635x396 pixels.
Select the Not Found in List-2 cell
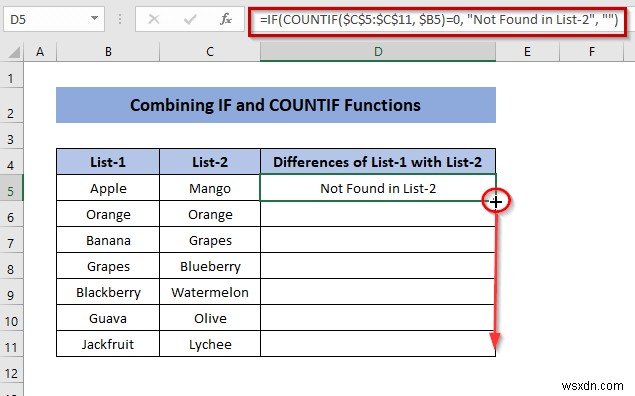[378, 188]
